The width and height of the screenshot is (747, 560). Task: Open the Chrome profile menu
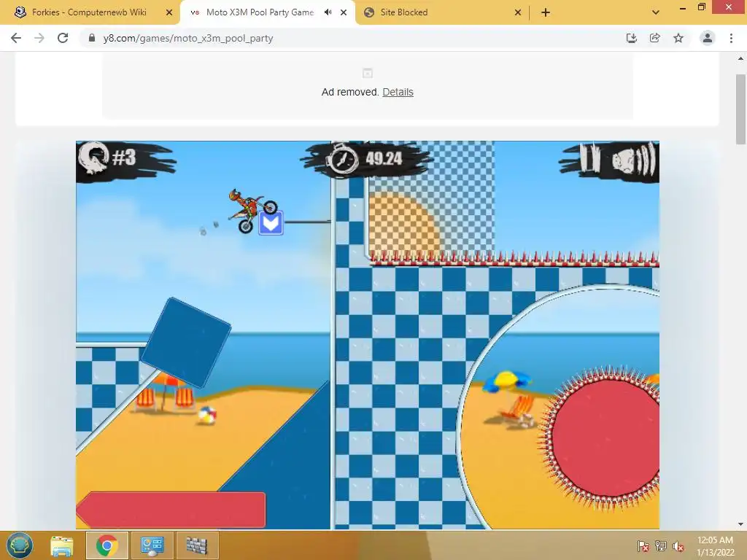pyautogui.click(x=708, y=38)
